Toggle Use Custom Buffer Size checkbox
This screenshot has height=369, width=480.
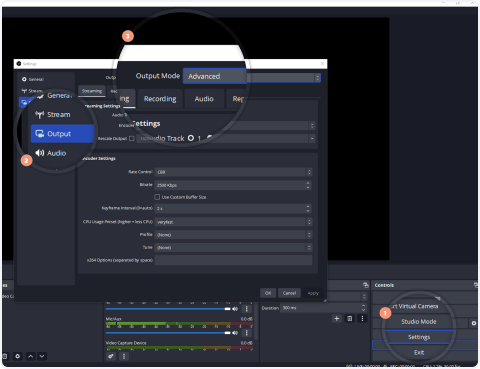coord(157,197)
